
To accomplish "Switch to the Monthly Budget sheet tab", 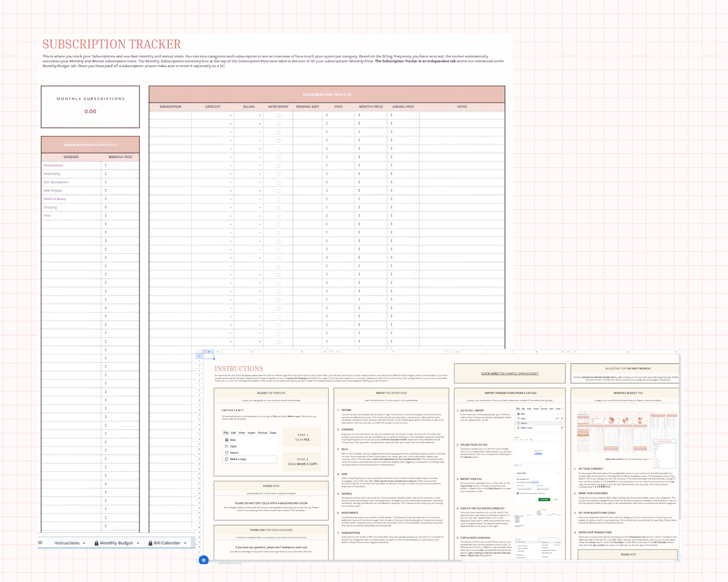I will pos(116,543).
